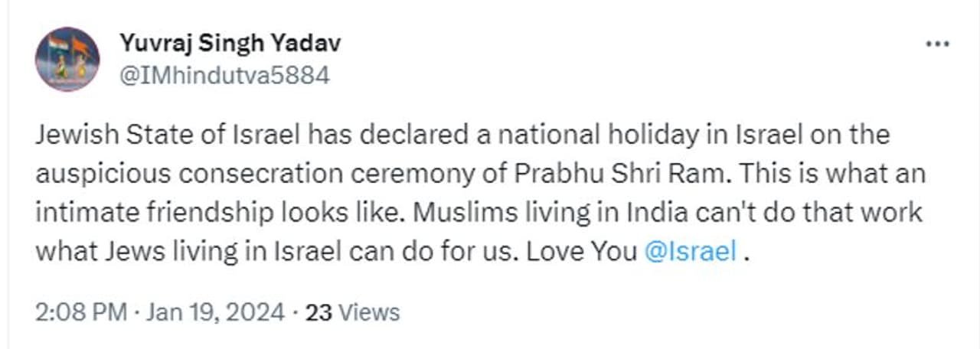Viewport: 980px width, 349px height.
Task: Click the opening words "Jewish State of Israel"
Action: pos(168,135)
